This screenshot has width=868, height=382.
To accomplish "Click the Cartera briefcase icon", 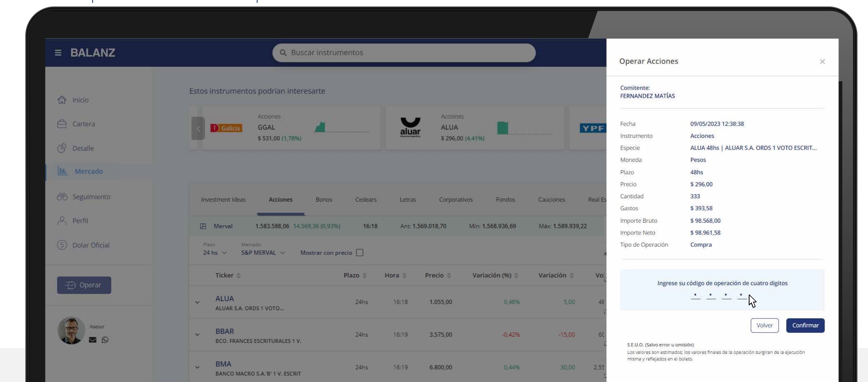I will (x=62, y=124).
